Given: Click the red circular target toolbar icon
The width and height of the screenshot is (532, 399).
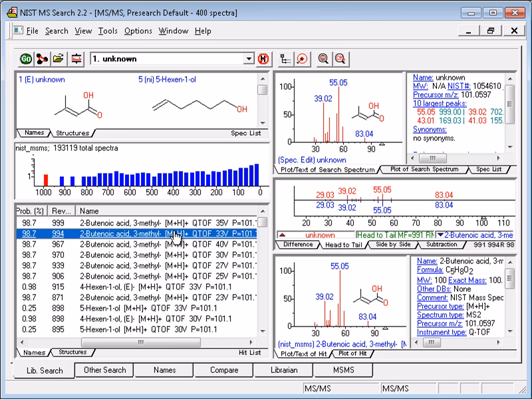Looking at the screenshot, I should pos(302,59).
